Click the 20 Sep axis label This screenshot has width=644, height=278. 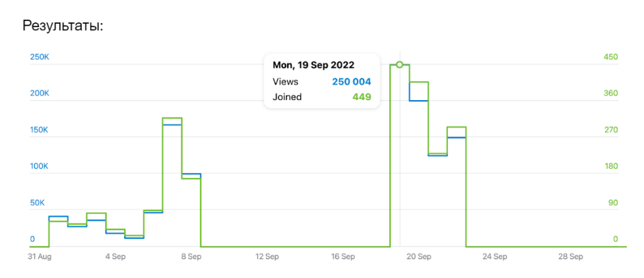coord(419,256)
